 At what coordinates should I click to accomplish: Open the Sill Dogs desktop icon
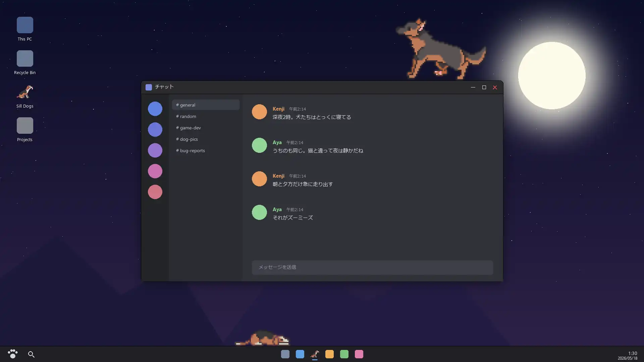pos(25,96)
